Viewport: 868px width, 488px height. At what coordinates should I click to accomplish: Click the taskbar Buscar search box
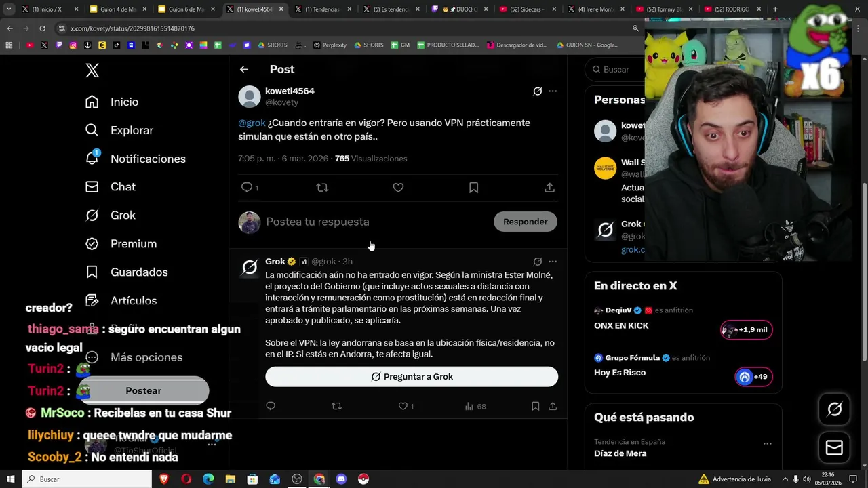click(x=87, y=479)
